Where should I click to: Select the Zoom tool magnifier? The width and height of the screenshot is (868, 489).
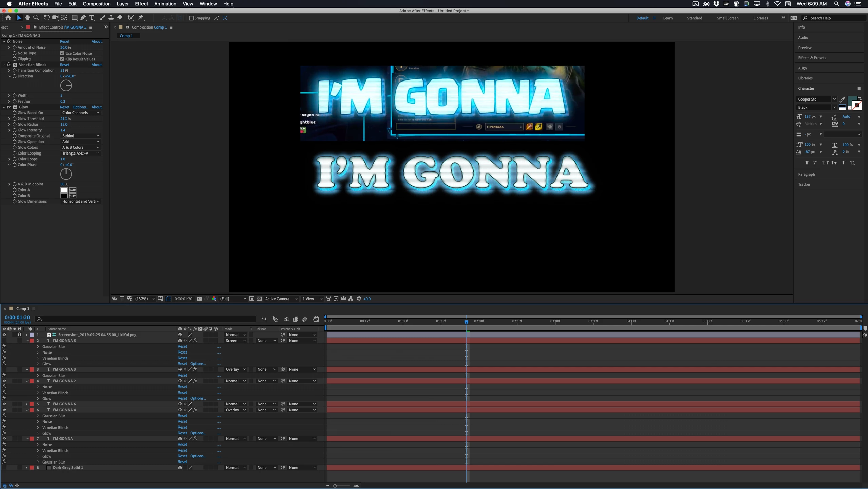[36, 18]
